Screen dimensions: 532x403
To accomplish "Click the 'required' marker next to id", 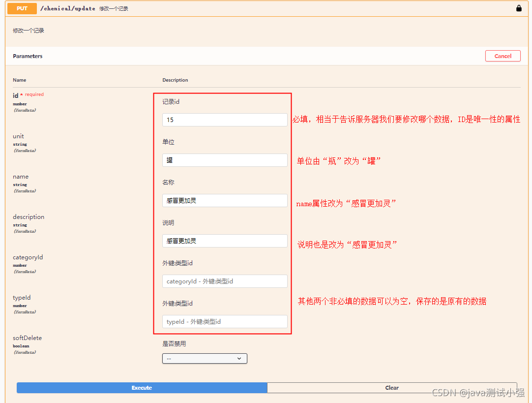I will 34,94.
